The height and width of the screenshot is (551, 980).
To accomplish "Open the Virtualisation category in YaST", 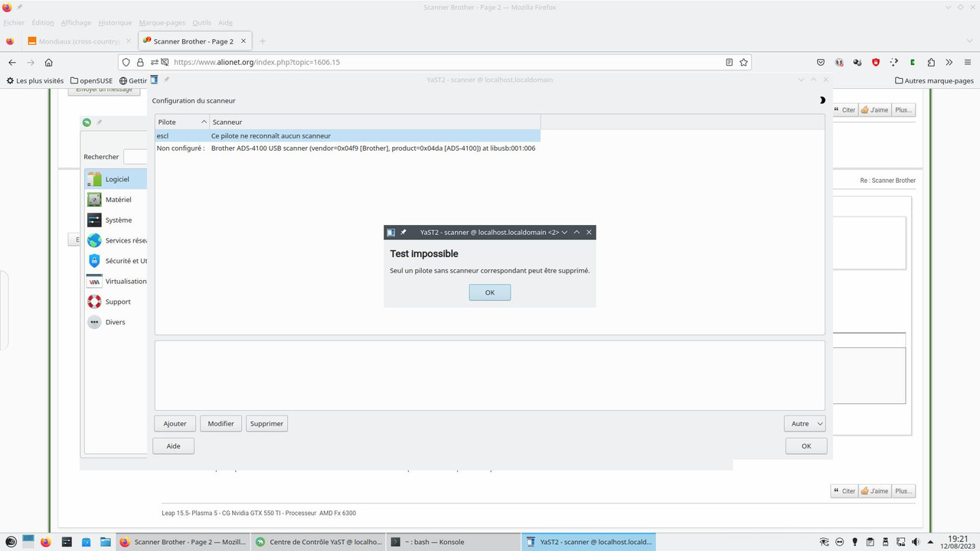I will click(x=116, y=282).
